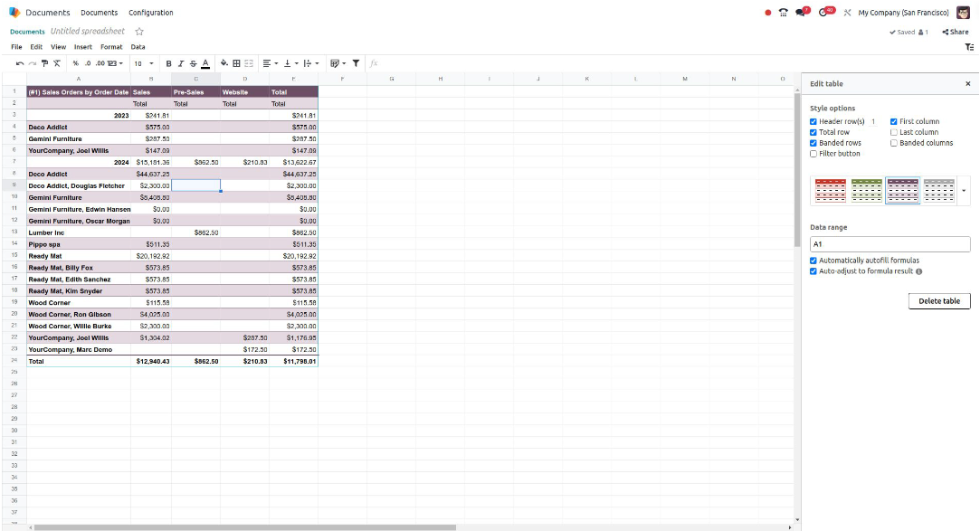Select the green table style

click(866, 191)
